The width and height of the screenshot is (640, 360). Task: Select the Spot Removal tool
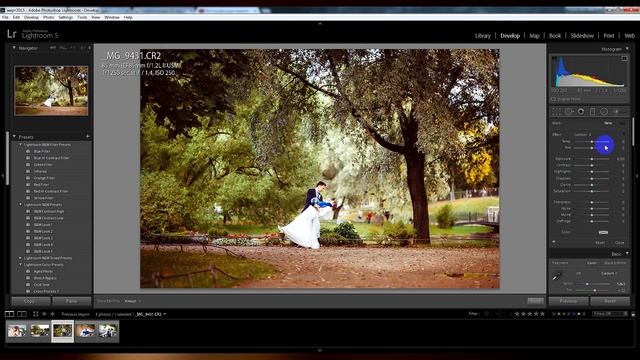(x=569, y=111)
